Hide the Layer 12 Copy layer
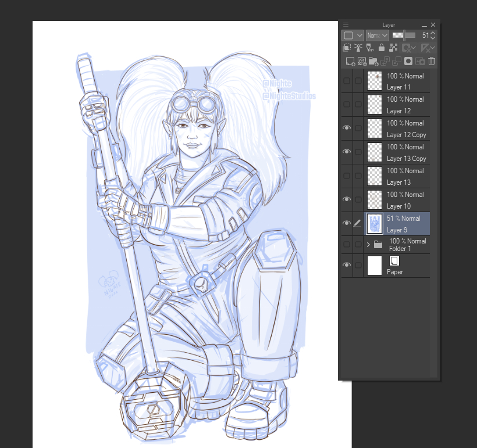Viewport: 477px width, 448px height. coord(347,128)
